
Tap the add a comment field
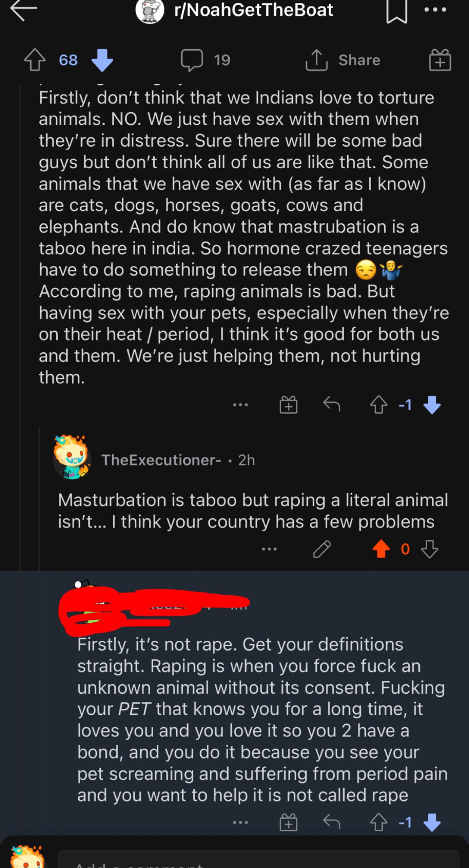coord(258,861)
